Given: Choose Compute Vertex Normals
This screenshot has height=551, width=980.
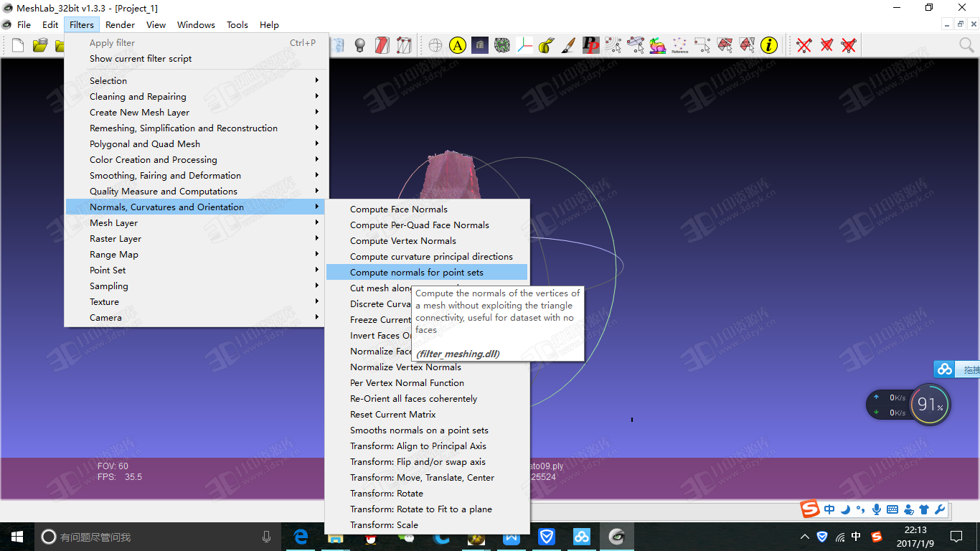Looking at the screenshot, I should point(427,241).
